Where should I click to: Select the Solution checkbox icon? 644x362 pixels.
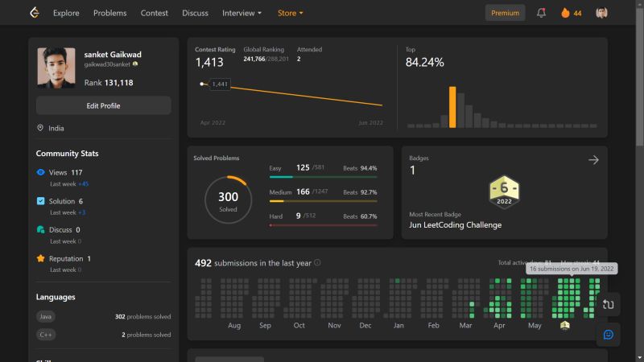coord(40,201)
